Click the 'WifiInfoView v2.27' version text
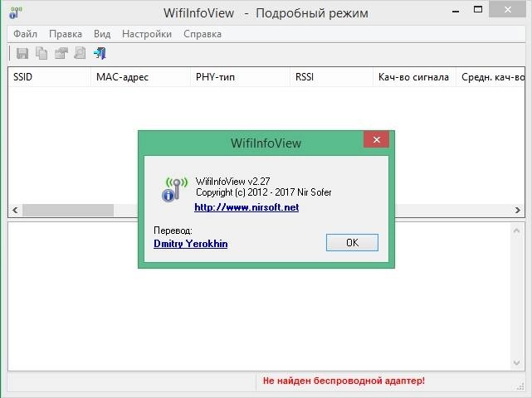 pyautogui.click(x=232, y=182)
